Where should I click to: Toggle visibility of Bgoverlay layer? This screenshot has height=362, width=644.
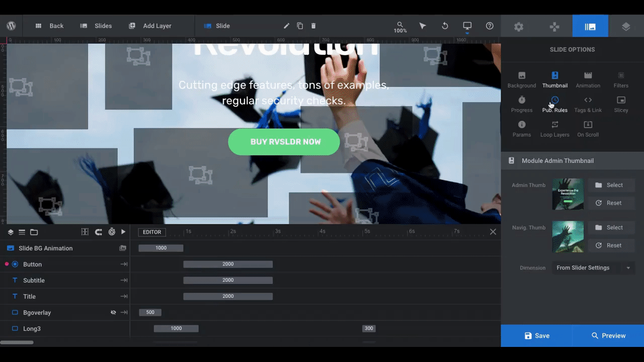[x=114, y=312]
